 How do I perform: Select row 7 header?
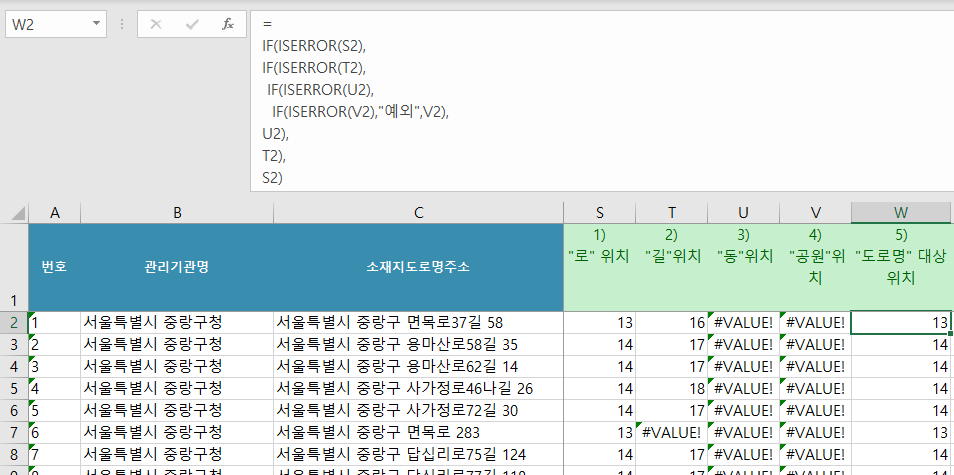[14, 432]
